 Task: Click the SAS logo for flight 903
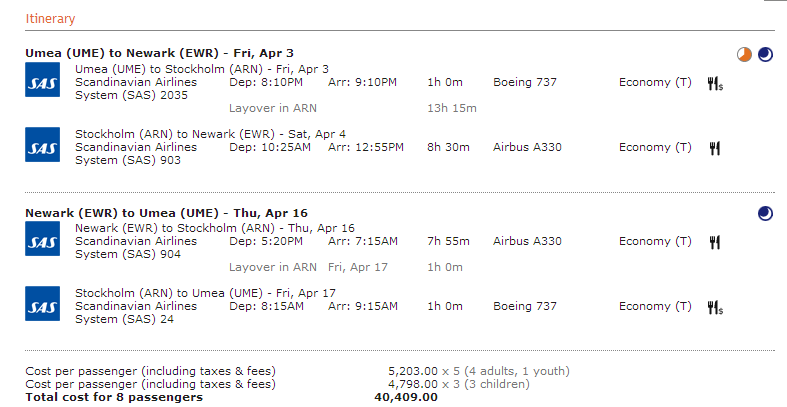pyautogui.click(x=43, y=145)
